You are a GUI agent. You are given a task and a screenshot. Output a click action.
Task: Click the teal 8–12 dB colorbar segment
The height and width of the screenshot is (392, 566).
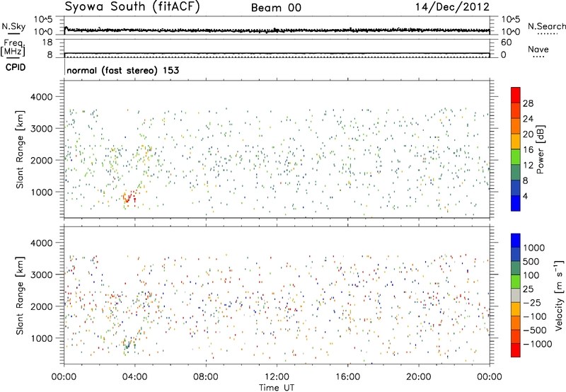click(516, 173)
